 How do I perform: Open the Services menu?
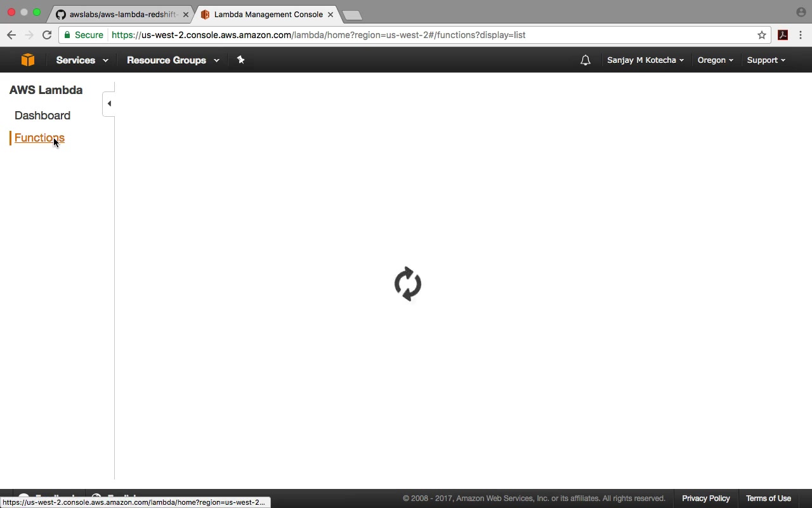click(x=82, y=60)
